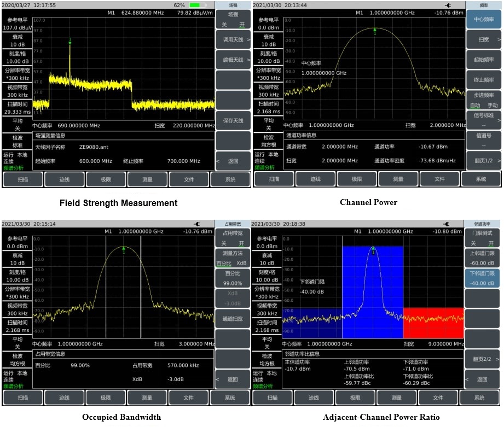Viewport: 504px width, 427px height.
Task: Select marker 1 on the Channel Power trace
Action: [x=375, y=31]
